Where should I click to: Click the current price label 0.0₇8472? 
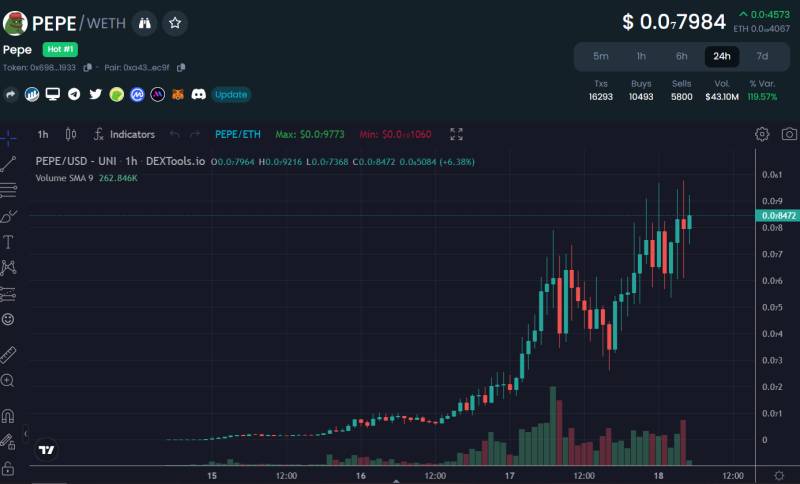click(x=777, y=216)
